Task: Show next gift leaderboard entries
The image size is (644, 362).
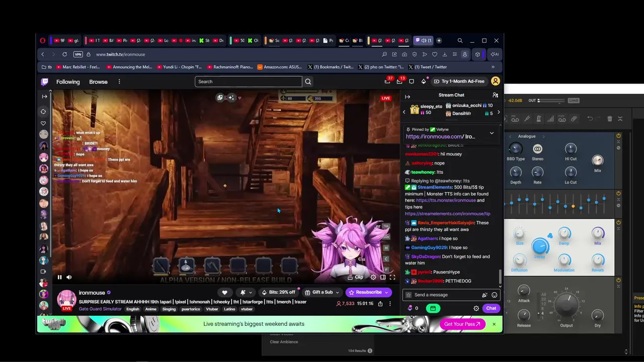Action: click(x=499, y=112)
